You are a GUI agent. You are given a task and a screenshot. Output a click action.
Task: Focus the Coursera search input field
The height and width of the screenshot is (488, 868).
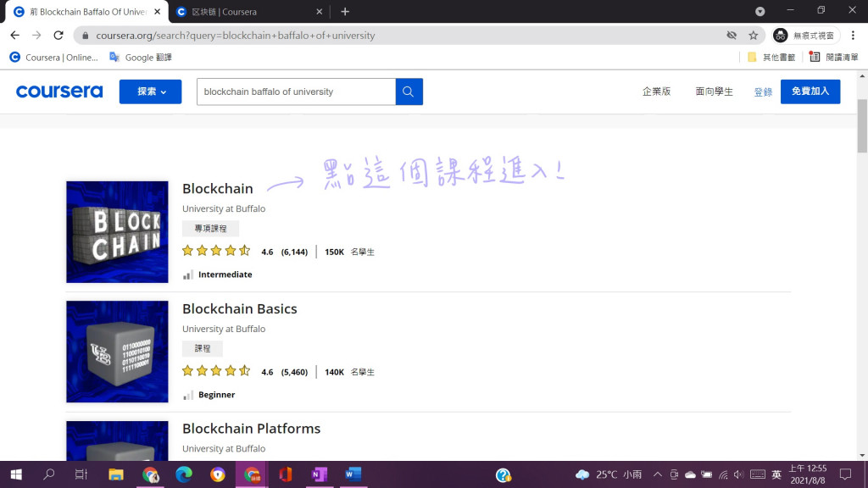[x=296, y=91]
